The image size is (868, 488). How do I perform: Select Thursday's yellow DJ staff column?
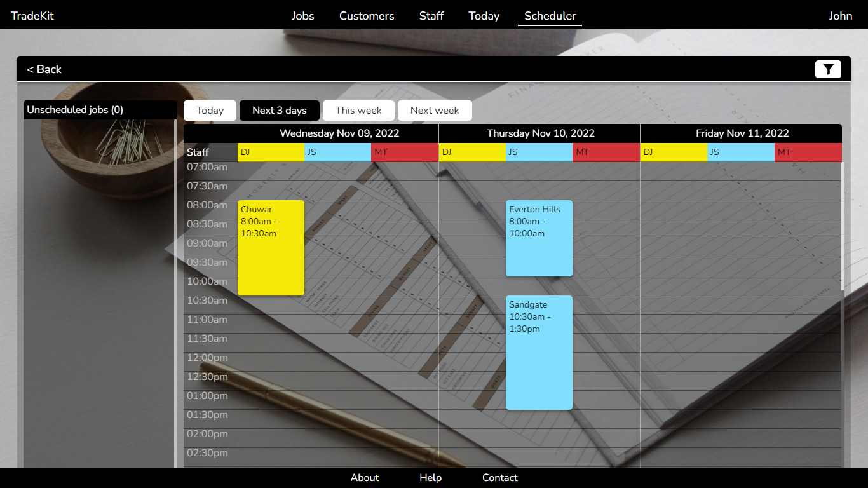point(472,152)
